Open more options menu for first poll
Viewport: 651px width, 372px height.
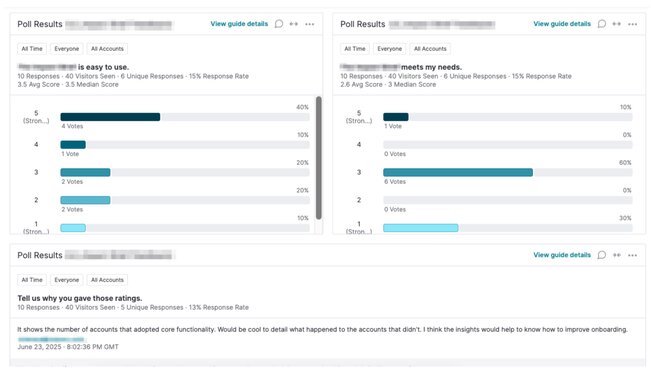click(310, 24)
